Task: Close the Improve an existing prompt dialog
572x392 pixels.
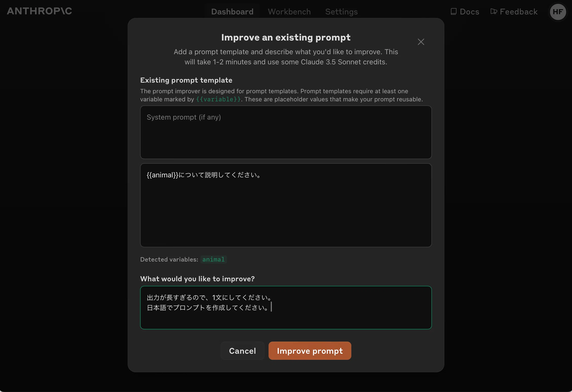Action: [421, 42]
